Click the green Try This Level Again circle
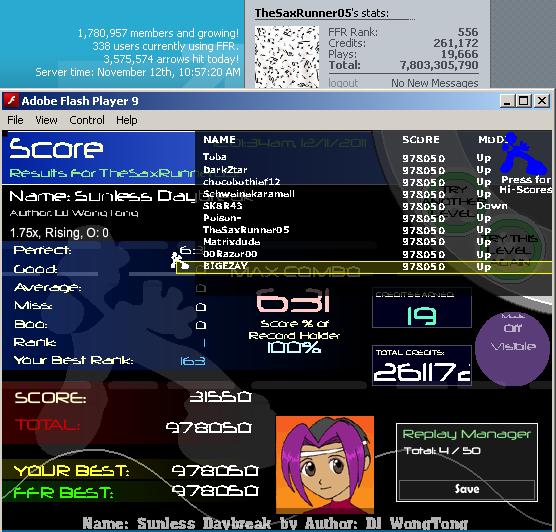Image resolution: width=556 pixels, height=532 pixels. [512, 248]
